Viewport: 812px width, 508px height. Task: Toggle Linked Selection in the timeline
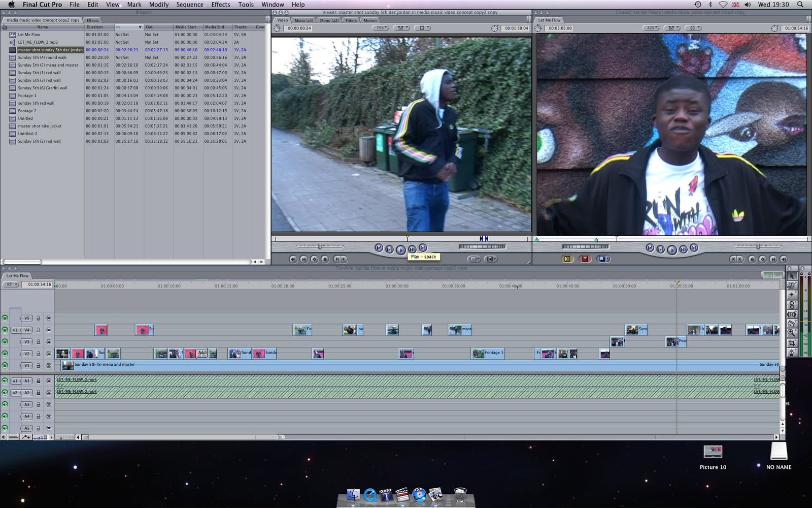pyautogui.click(x=768, y=275)
